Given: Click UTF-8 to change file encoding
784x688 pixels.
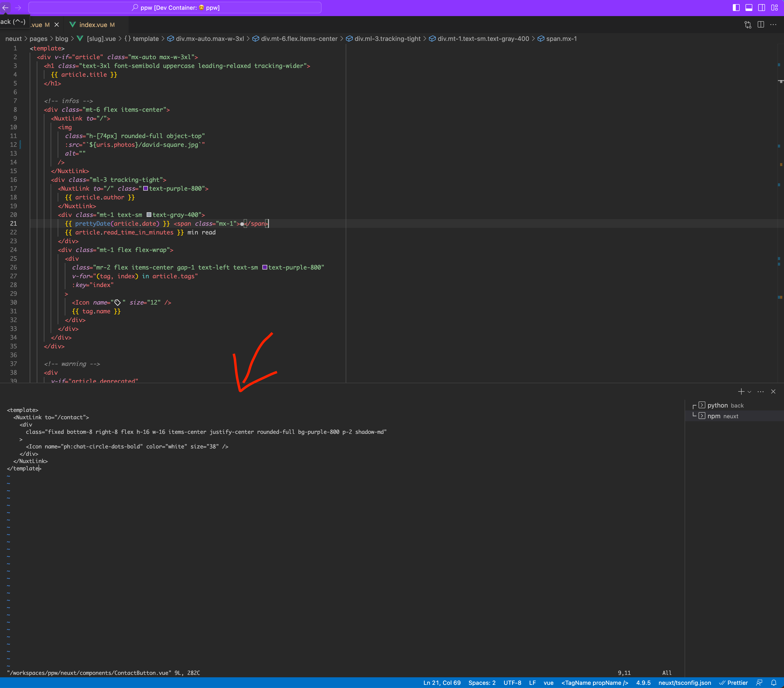Looking at the screenshot, I should click(x=512, y=683).
